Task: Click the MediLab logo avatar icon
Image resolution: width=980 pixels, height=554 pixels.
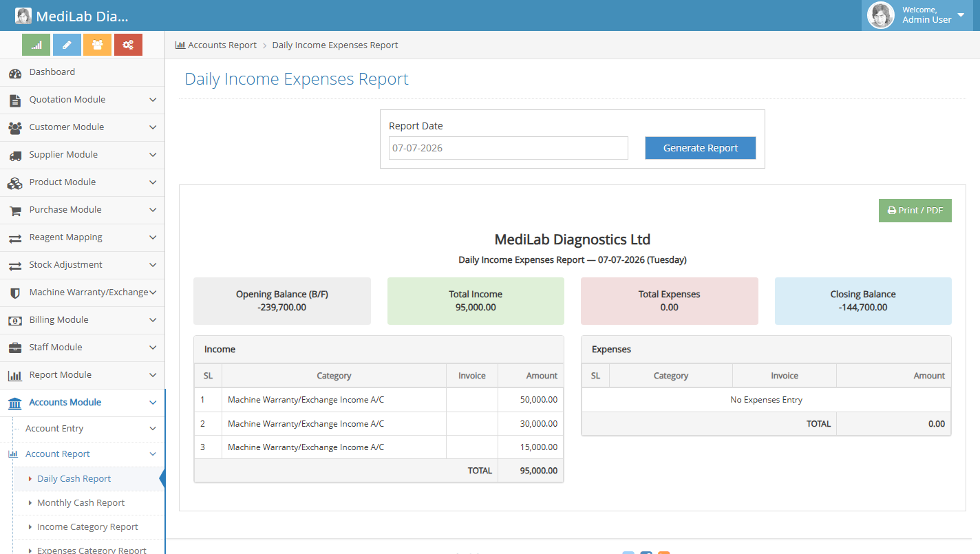Action: click(x=23, y=16)
